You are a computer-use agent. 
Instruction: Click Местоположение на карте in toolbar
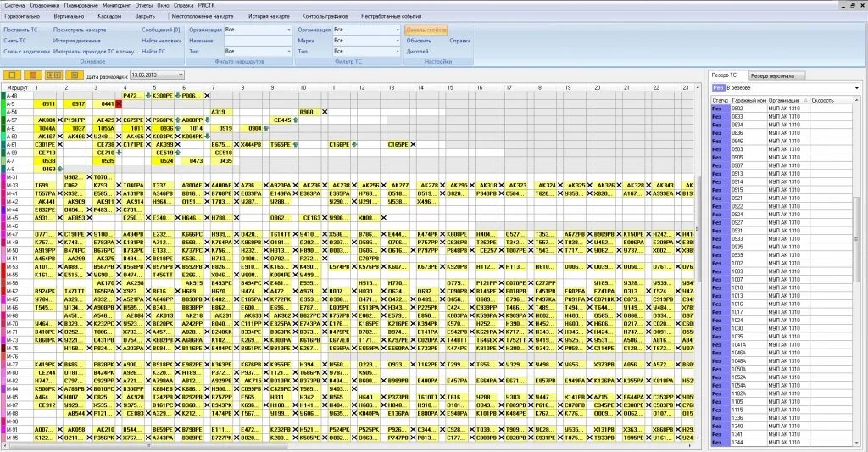203,17
